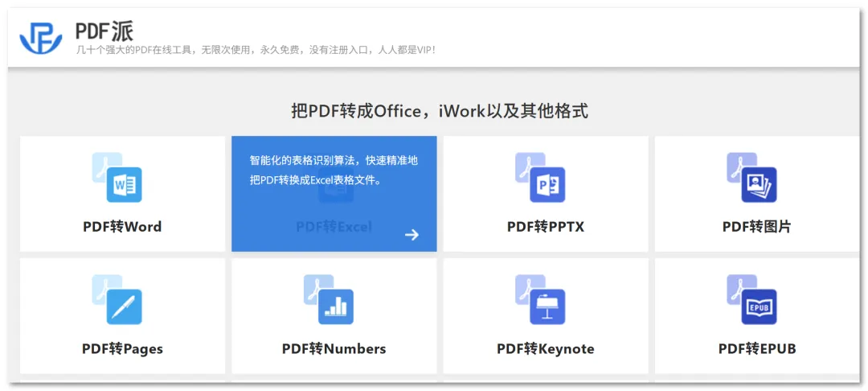Image resolution: width=868 pixels, height=391 pixels.
Task: Open the PDF转Keynote podium icon
Action: point(540,299)
